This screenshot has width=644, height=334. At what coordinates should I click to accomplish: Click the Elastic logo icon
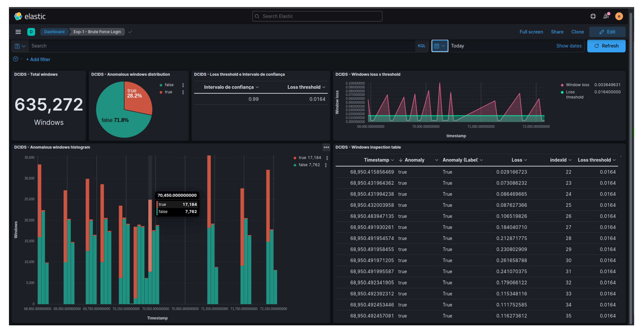pyautogui.click(x=18, y=16)
